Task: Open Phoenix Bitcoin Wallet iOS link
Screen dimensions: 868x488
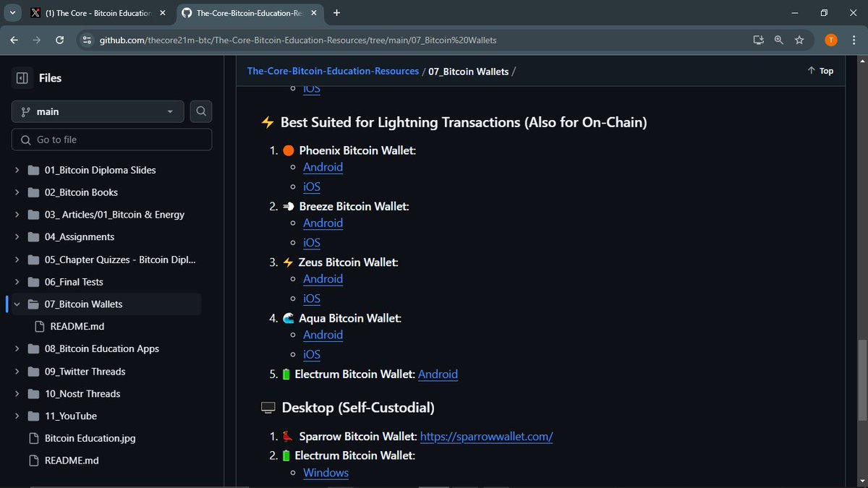Action: pos(312,187)
